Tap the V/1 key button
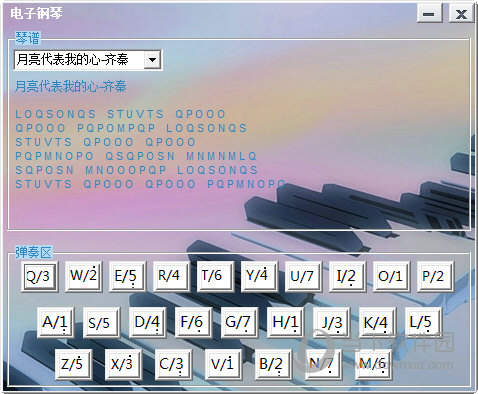 pyautogui.click(x=223, y=364)
